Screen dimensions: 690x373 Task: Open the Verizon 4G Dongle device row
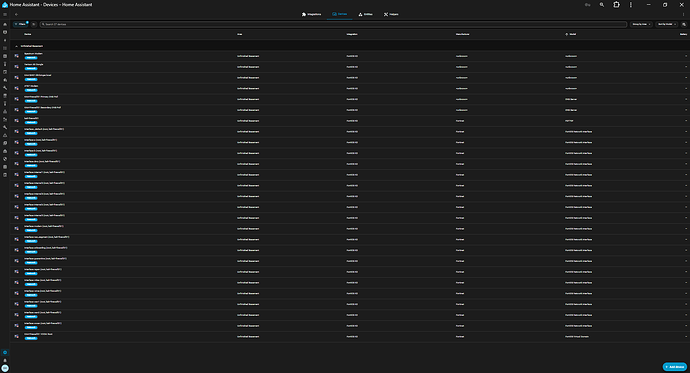(350, 67)
